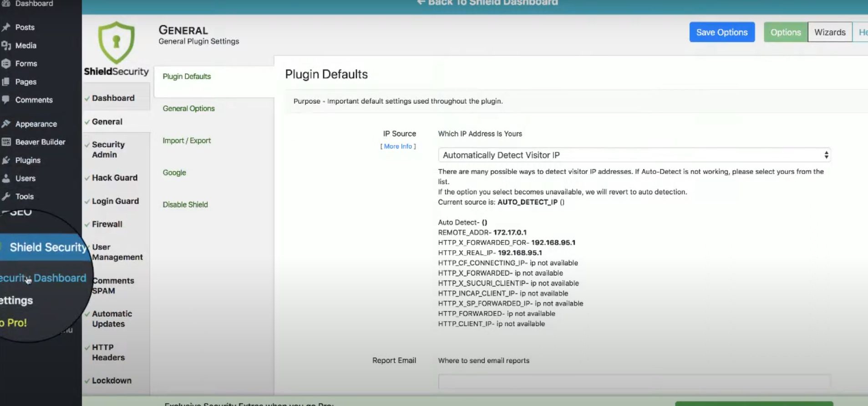Screen dimensions: 868x406
Task: Click the AUTO_DETECT_IP current source text
Action: [x=528, y=202]
